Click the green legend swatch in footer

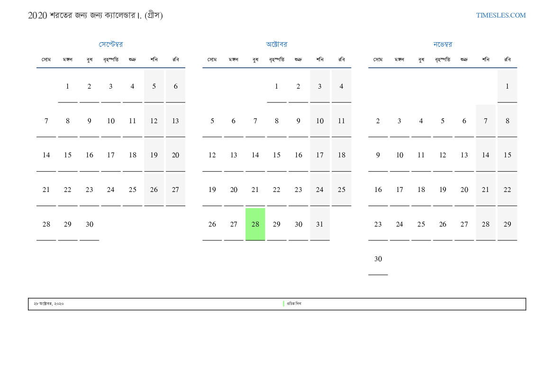(283, 304)
